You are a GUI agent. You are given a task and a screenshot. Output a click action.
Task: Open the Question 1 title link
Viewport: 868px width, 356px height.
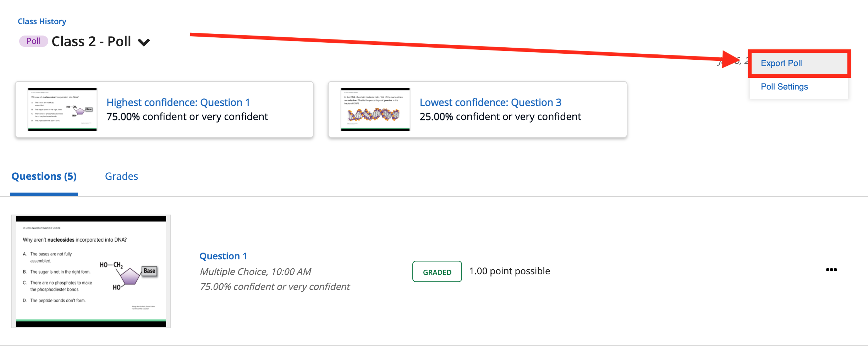coord(223,256)
